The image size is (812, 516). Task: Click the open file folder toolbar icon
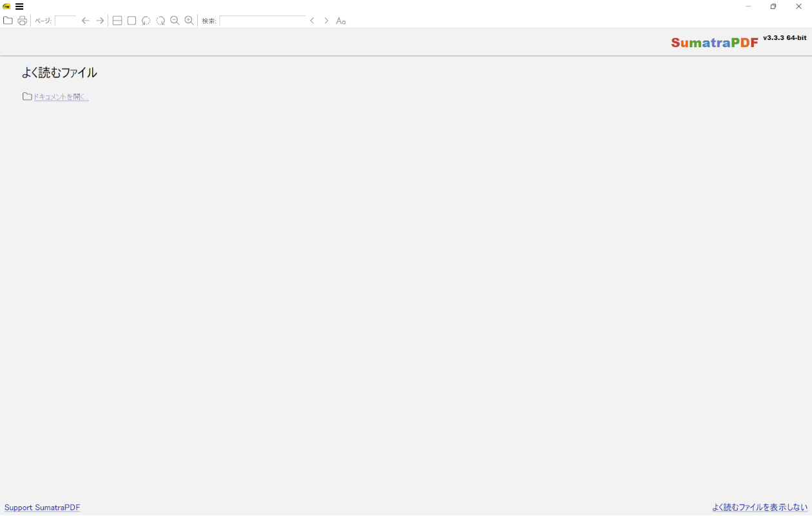[x=8, y=21]
